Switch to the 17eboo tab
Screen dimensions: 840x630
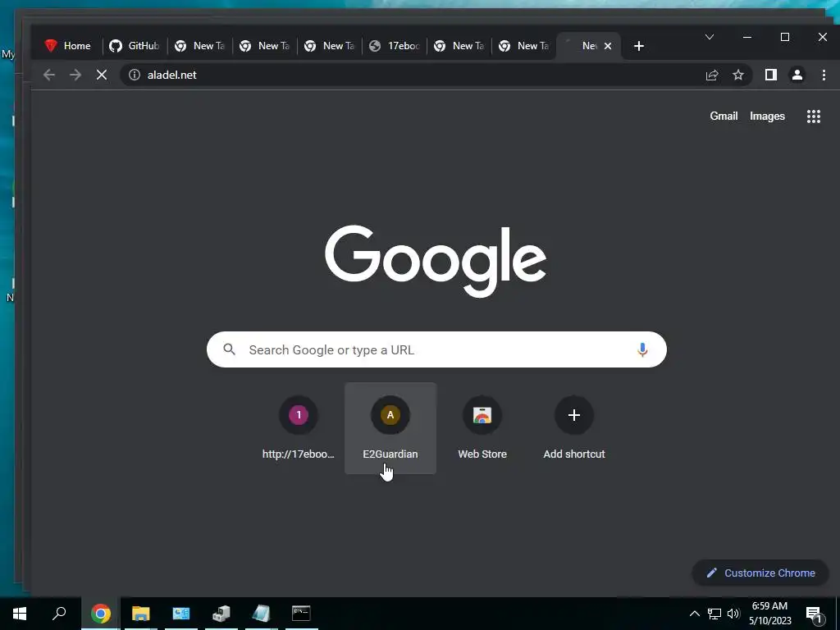(395, 46)
